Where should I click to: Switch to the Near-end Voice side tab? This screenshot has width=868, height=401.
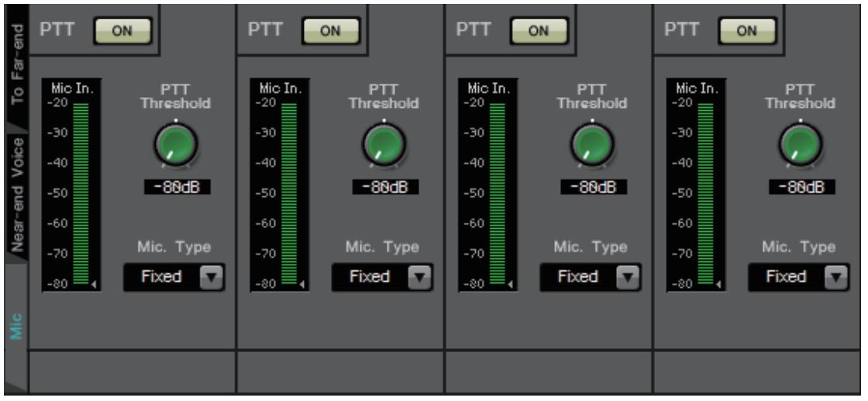(16, 194)
